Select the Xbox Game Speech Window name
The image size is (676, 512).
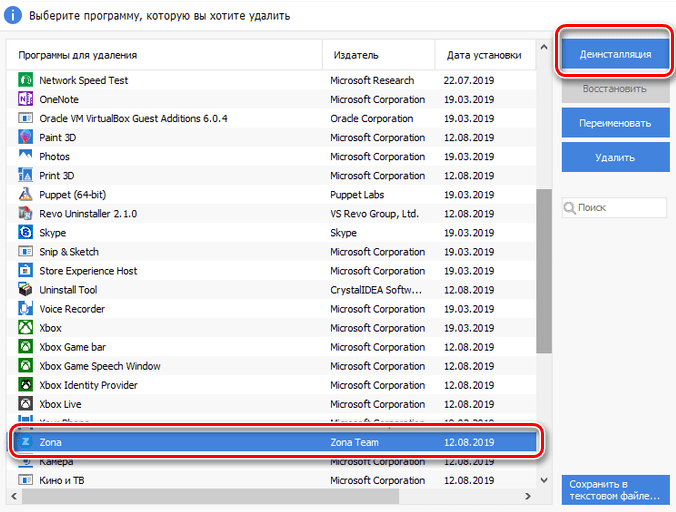coord(100,366)
